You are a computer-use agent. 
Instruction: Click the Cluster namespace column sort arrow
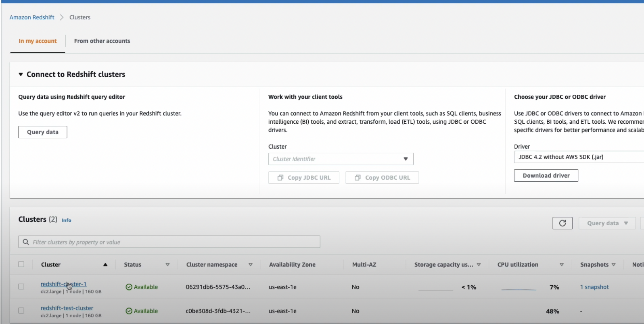click(251, 265)
